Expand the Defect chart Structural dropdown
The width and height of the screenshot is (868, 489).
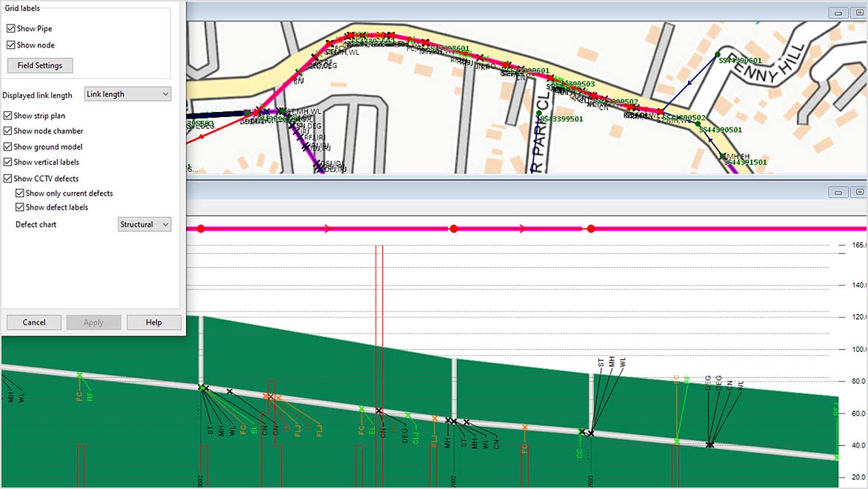144,224
